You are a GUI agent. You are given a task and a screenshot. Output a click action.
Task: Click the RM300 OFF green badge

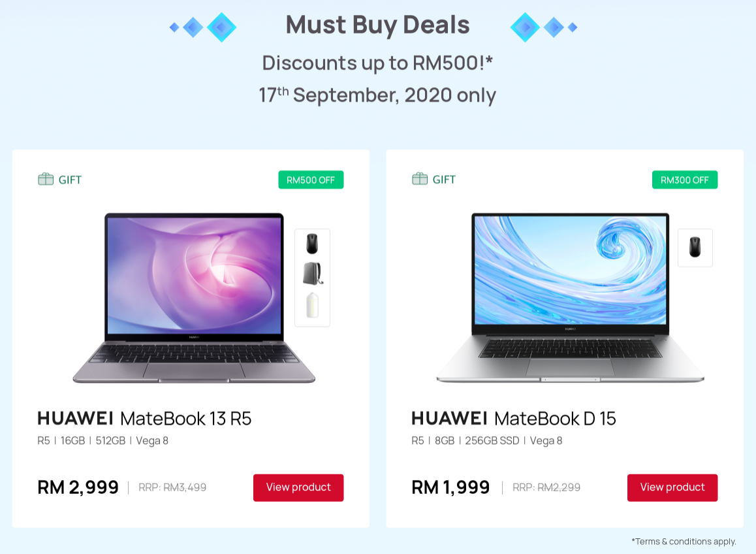coord(684,180)
